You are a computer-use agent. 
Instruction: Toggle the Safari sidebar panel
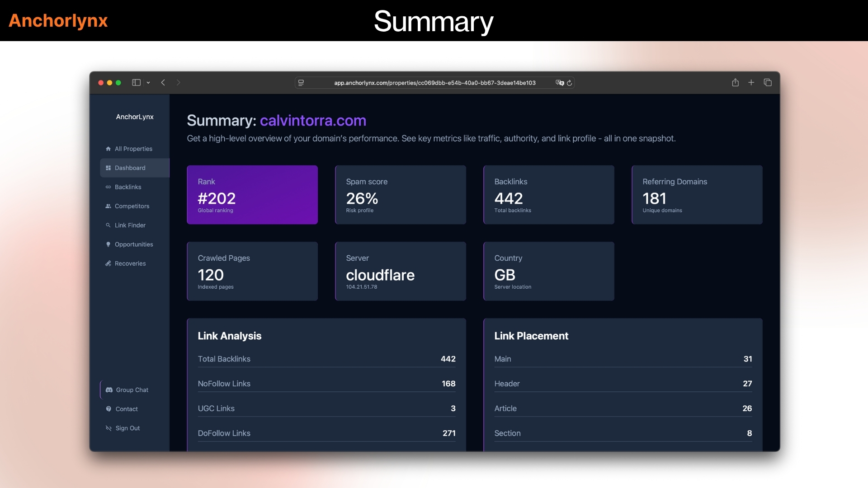[x=136, y=83]
